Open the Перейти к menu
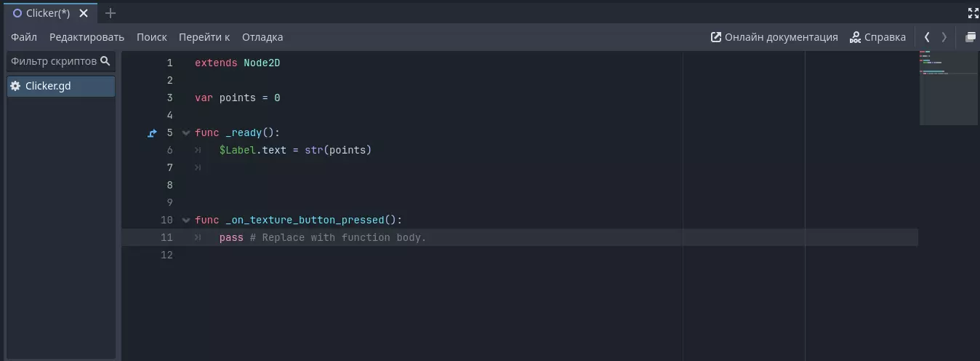Screen dimensions: 980x361 pyautogui.click(x=204, y=37)
